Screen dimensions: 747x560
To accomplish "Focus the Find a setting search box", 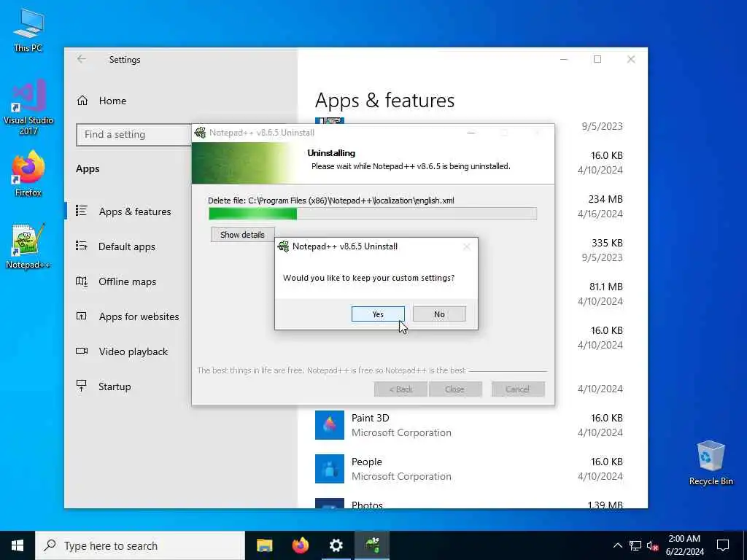I will pos(134,135).
